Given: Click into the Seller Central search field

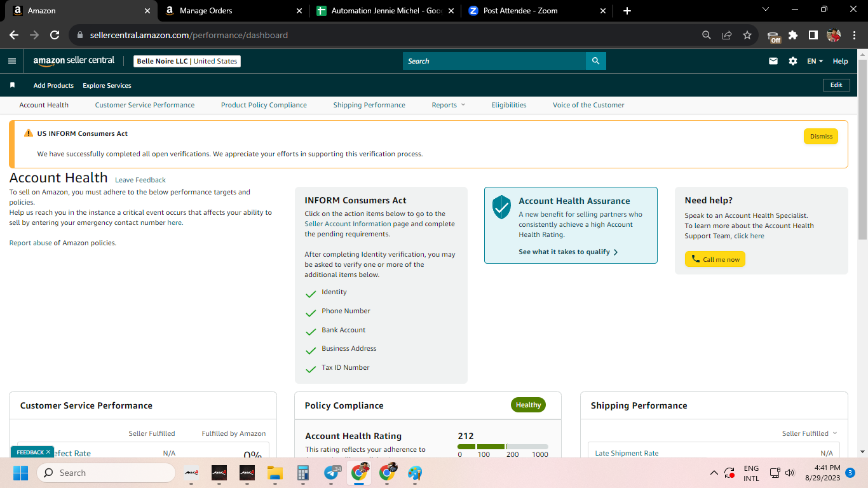Looking at the screenshot, I should point(494,61).
